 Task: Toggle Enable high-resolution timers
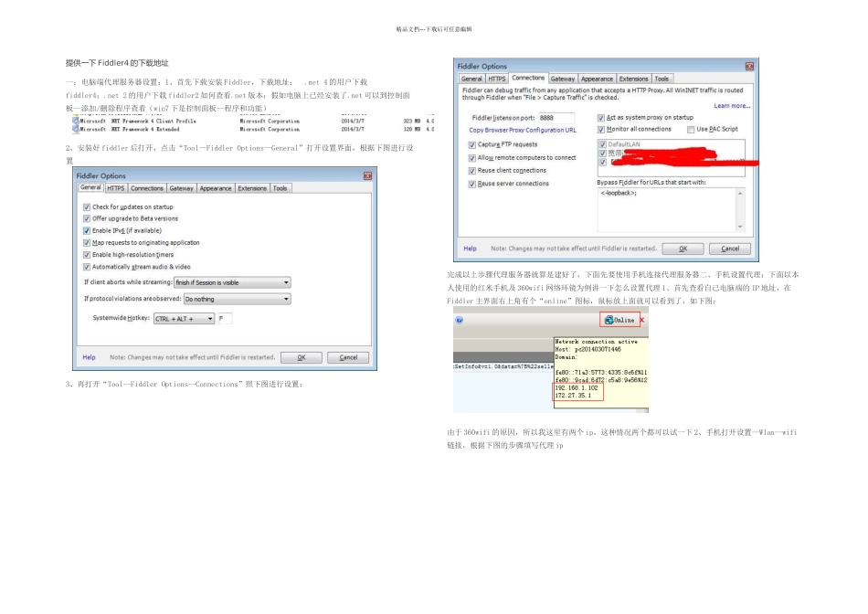click(87, 255)
